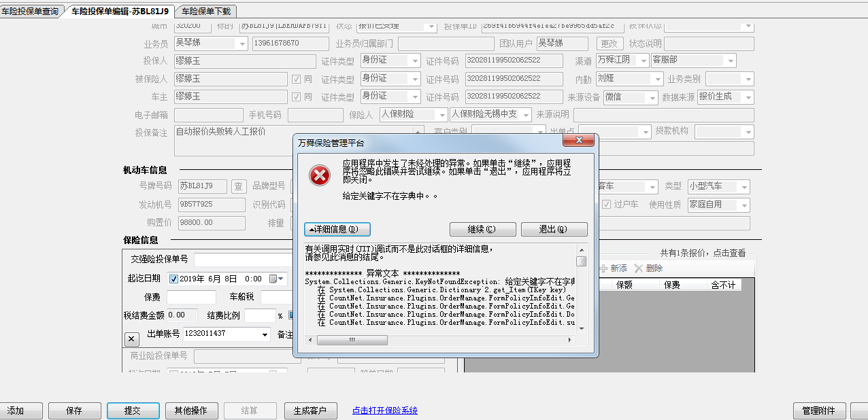Toggle the 同 checkbox in 被保险人 row
Screen dimensions: 868x420
(296, 79)
